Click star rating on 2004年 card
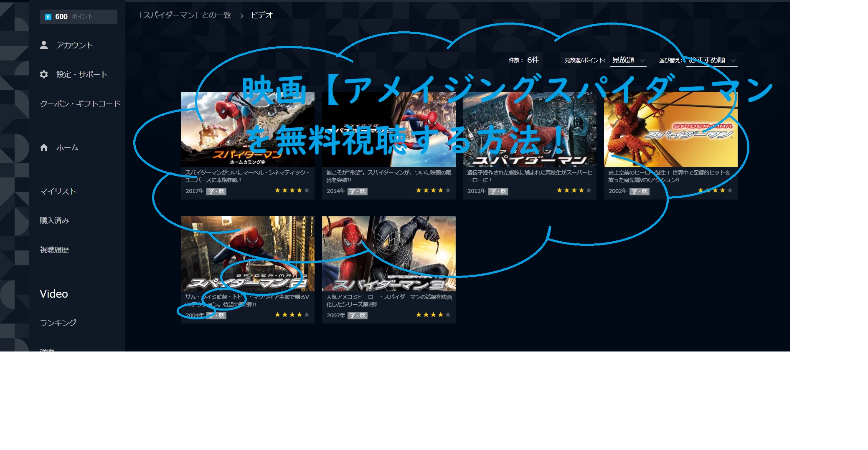 pos(292,315)
